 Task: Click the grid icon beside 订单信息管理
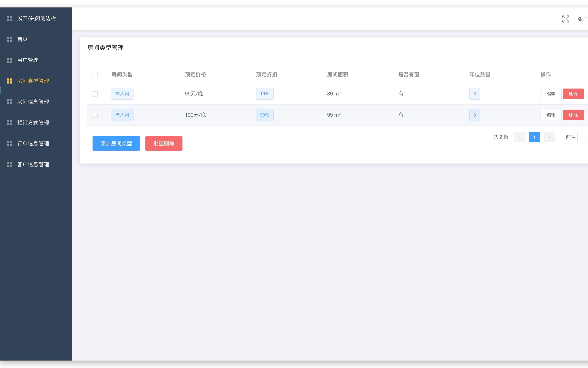click(9, 144)
